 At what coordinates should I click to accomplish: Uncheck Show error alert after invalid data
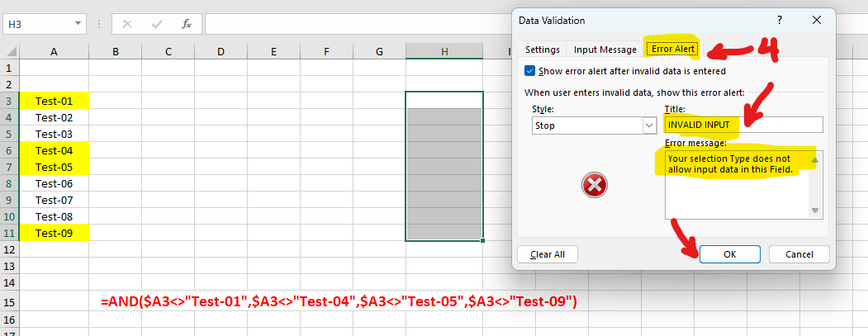pyautogui.click(x=529, y=71)
